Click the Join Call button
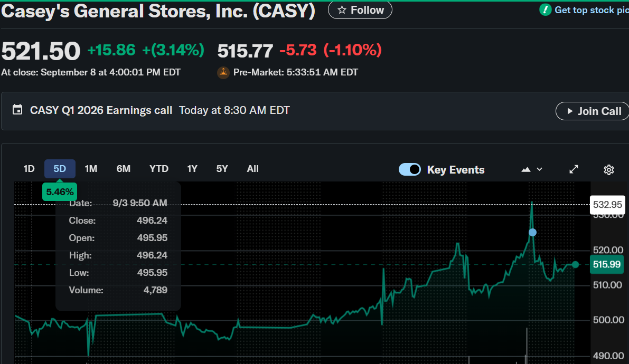This screenshot has width=629, height=364. click(x=592, y=111)
